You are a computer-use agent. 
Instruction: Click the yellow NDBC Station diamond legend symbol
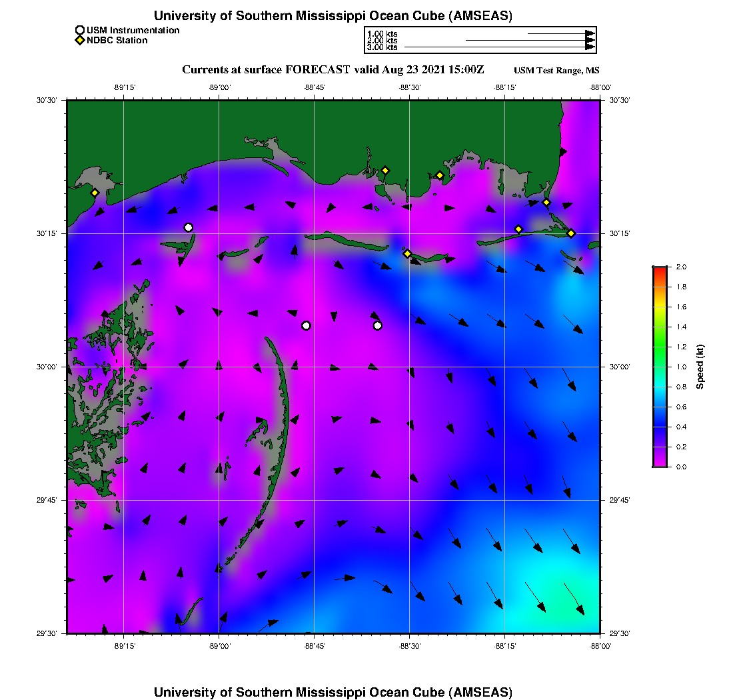tap(80, 40)
